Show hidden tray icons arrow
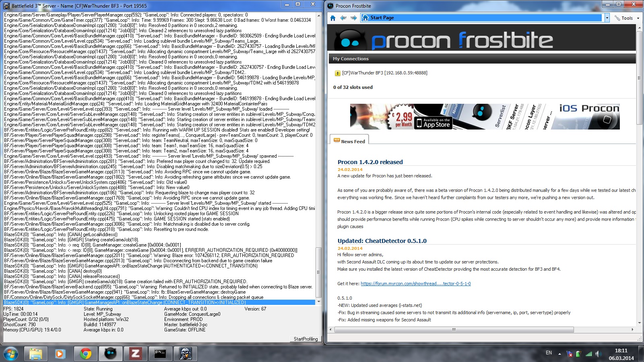644x362 pixels. pyautogui.click(x=559, y=354)
